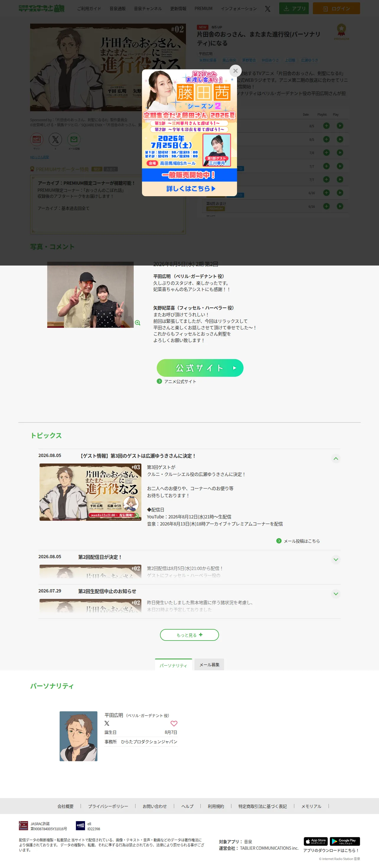Open the App Store download badge
Image resolution: width=379 pixels, height=868 pixels.
tap(316, 841)
